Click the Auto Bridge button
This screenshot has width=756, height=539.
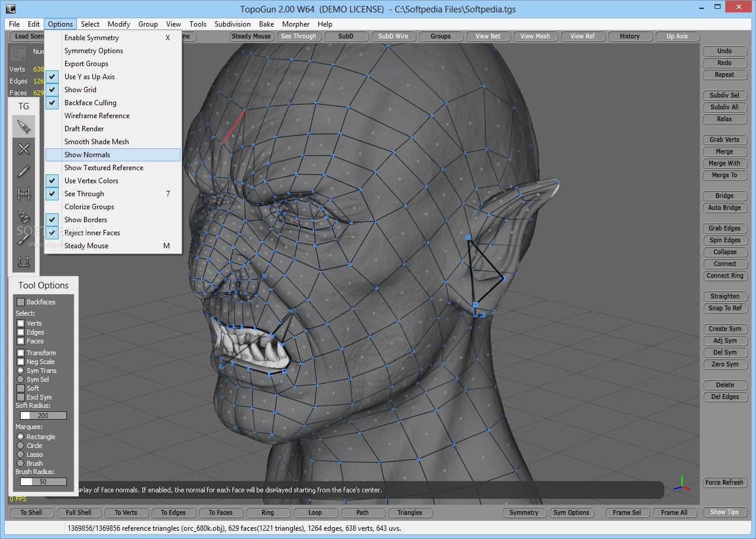[724, 207]
